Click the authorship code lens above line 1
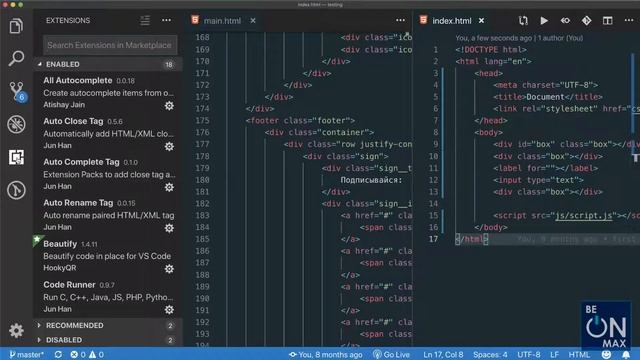Screen dimensions: 640x360 pos(519,38)
